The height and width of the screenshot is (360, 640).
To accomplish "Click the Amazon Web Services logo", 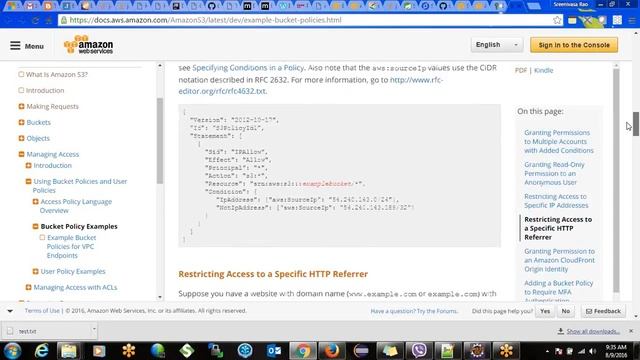I will point(89,45).
